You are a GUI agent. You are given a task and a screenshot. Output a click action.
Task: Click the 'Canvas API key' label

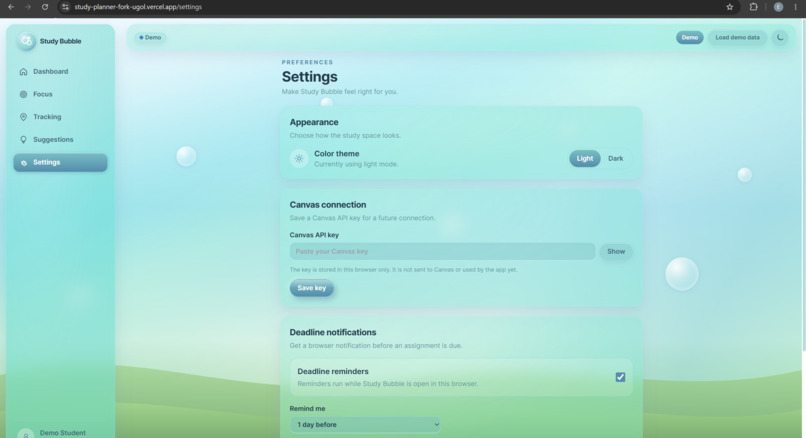314,235
